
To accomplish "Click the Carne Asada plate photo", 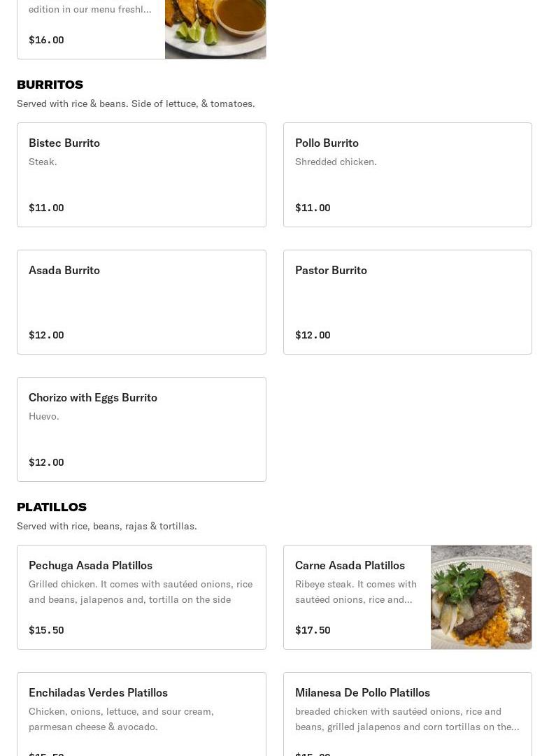I will point(481,597).
